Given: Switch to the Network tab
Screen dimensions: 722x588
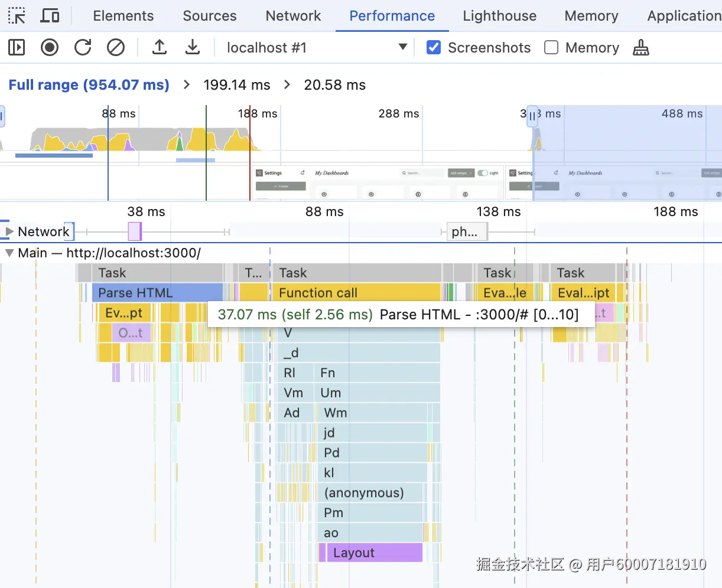Looking at the screenshot, I should [294, 16].
